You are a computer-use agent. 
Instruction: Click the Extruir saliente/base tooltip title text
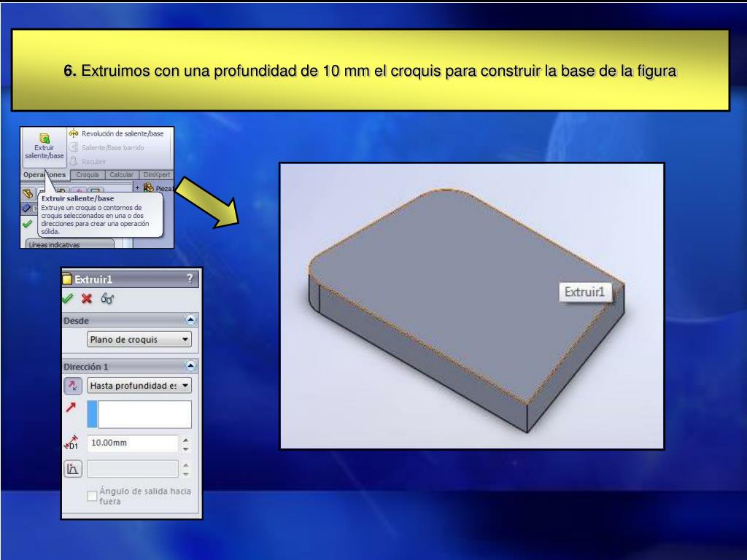[x=77, y=198]
